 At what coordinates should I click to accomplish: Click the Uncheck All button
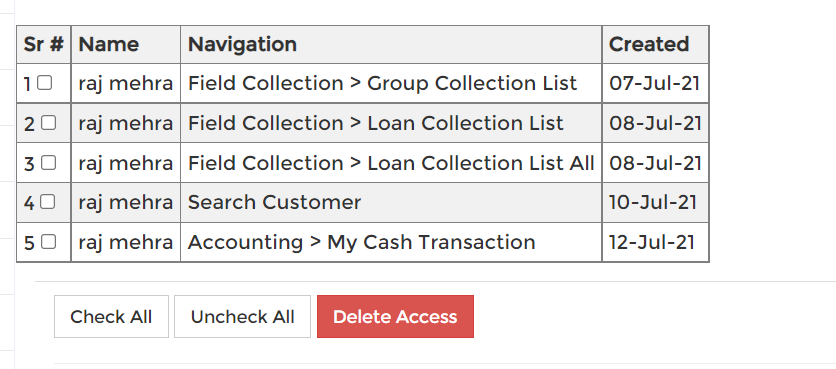click(242, 317)
